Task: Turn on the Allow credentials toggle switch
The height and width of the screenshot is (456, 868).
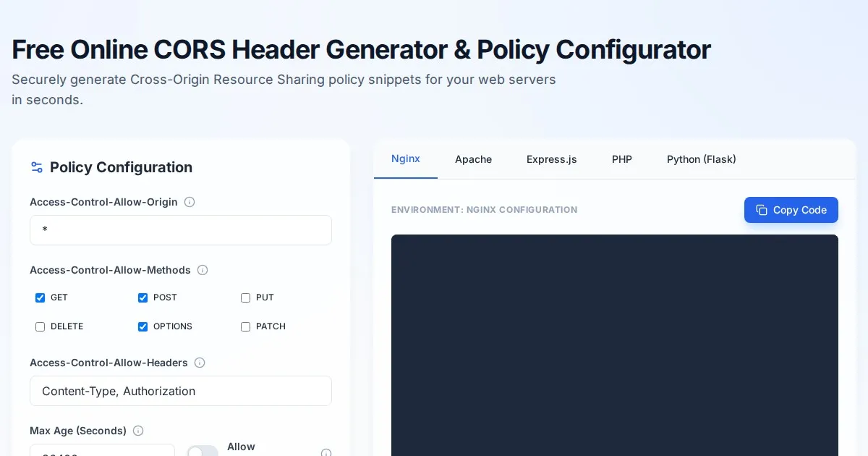Action: click(203, 452)
